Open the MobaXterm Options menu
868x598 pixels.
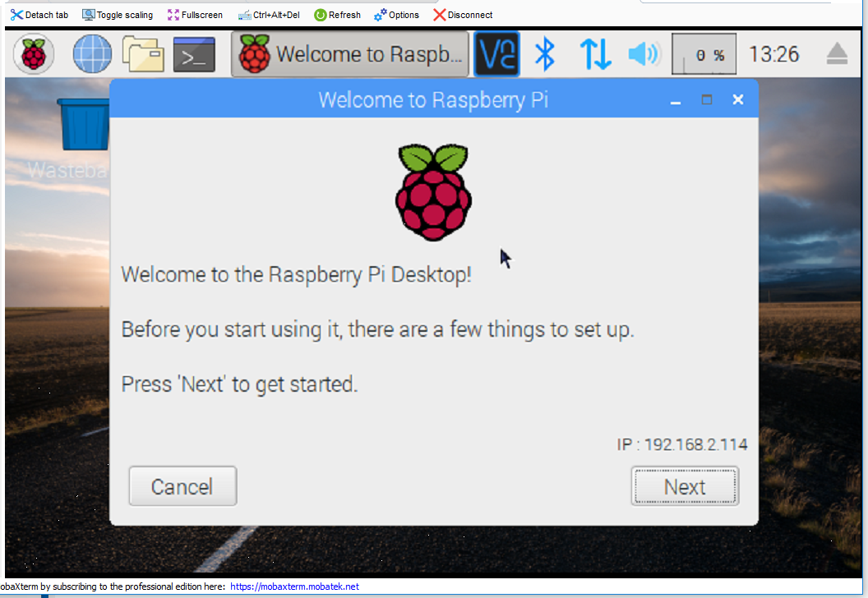click(396, 15)
